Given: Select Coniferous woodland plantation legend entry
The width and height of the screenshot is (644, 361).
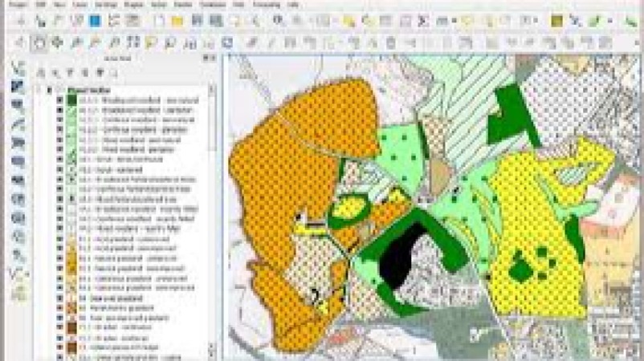Looking at the screenshot, I should click(x=133, y=130).
